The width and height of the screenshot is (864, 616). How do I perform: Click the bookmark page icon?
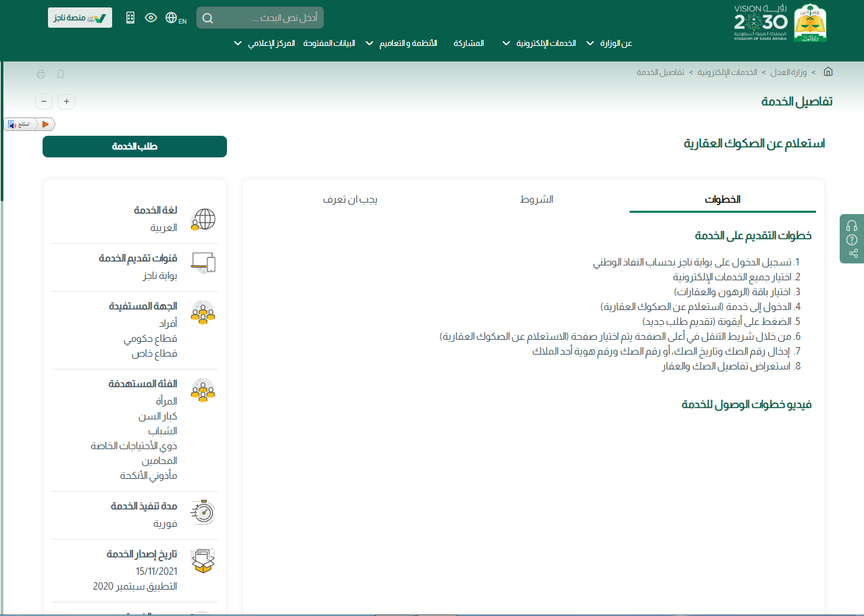[61, 74]
